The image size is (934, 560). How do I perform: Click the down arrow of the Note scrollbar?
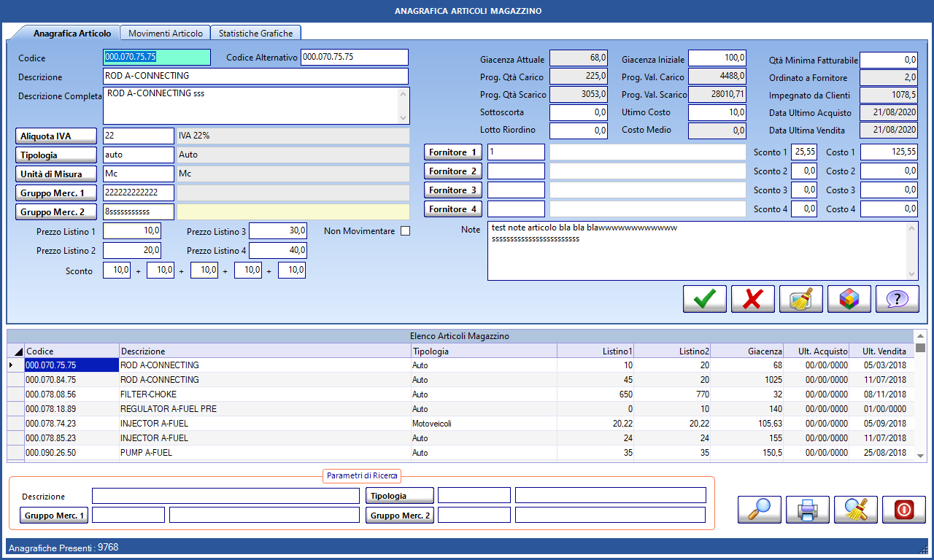tap(912, 274)
